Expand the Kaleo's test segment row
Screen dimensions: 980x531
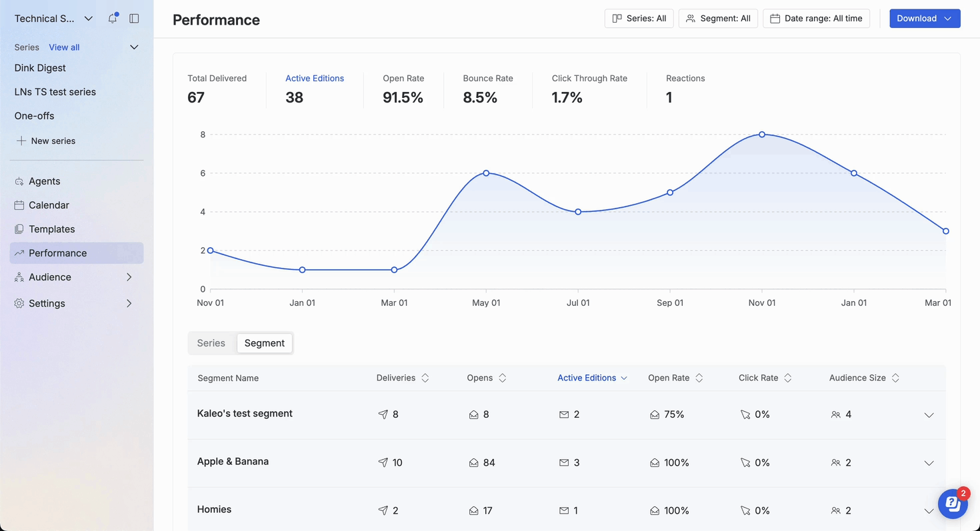[x=929, y=415]
